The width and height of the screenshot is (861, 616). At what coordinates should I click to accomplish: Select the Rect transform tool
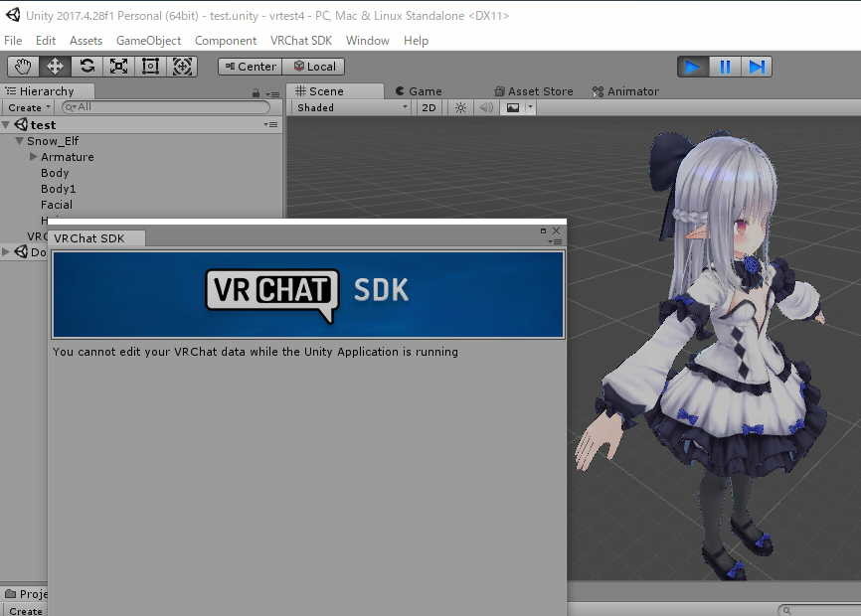point(150,67)
